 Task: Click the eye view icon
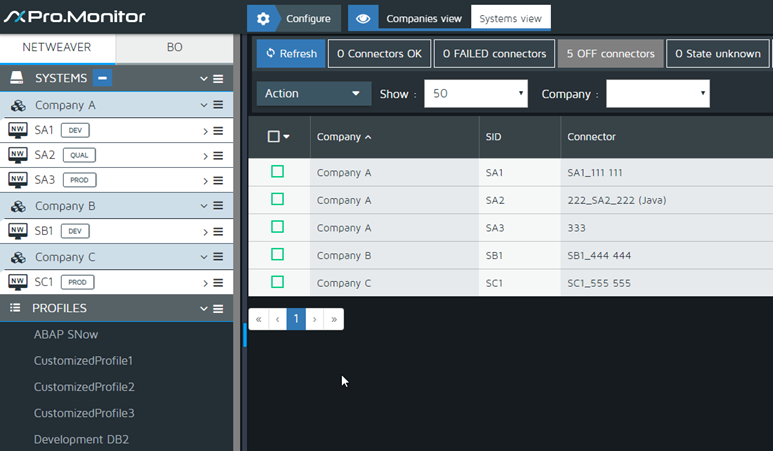(x=363, y=18)
